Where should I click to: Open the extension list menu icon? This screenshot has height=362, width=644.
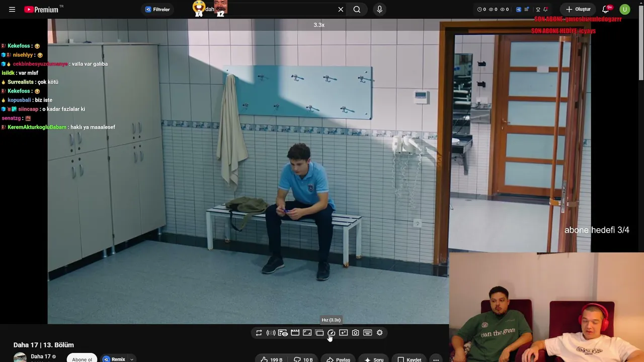pyautogui.click(x=527, y=10)
